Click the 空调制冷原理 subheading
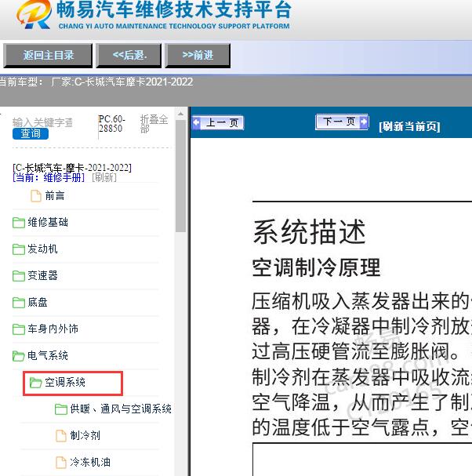This screenshot has height=476, width=472. point(316,267)
